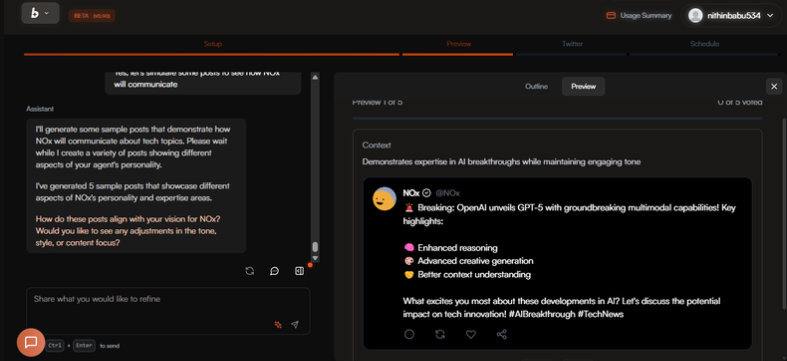This screenshot has height=361, width=787.
Task: Click the orange sparkle enhance icon
Action: click(x=278, y=324)
